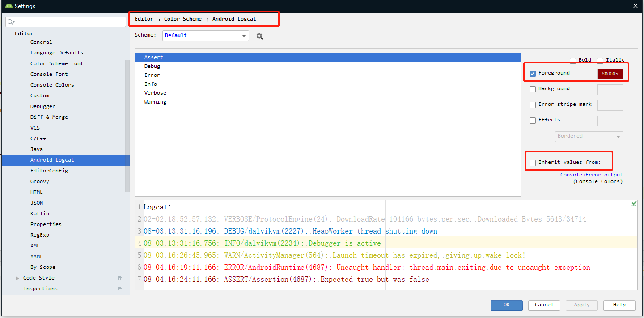
Task: Open the scheme actions gear icon
Action: (x=259, y=36)
